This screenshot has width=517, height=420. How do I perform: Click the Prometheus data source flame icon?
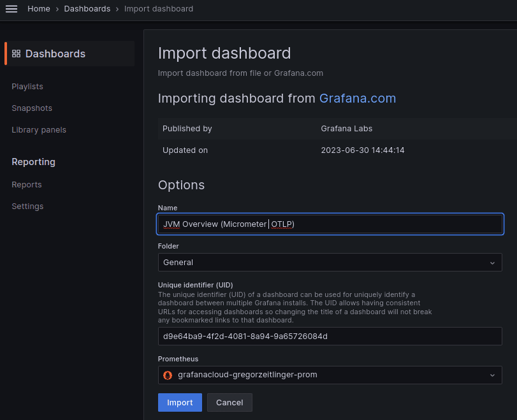168,375
